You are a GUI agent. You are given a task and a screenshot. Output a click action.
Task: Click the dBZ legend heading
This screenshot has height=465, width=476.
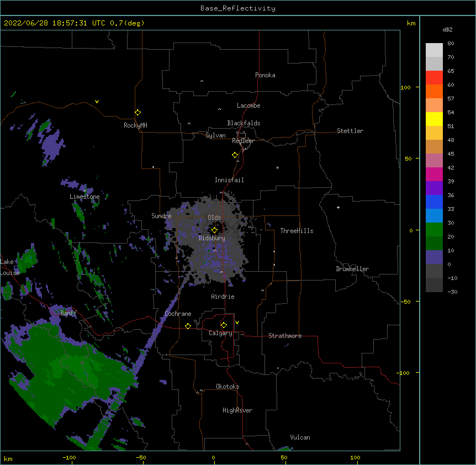click(447, 30)
